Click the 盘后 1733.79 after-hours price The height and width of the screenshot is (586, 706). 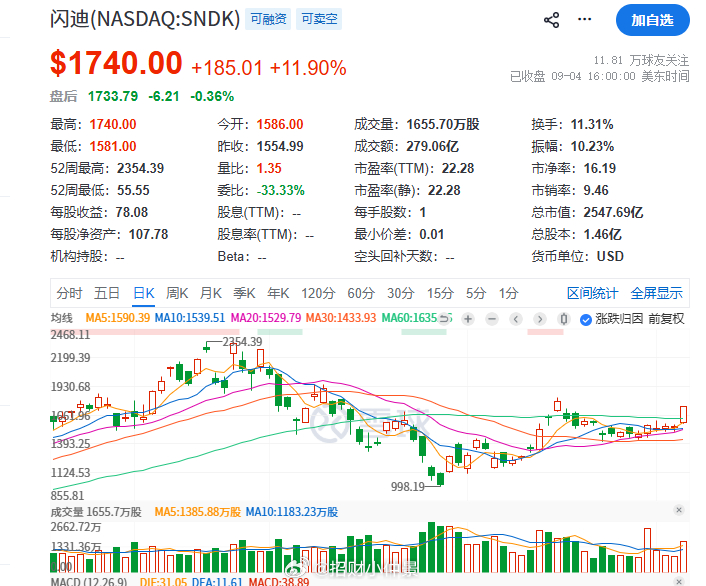113,96
